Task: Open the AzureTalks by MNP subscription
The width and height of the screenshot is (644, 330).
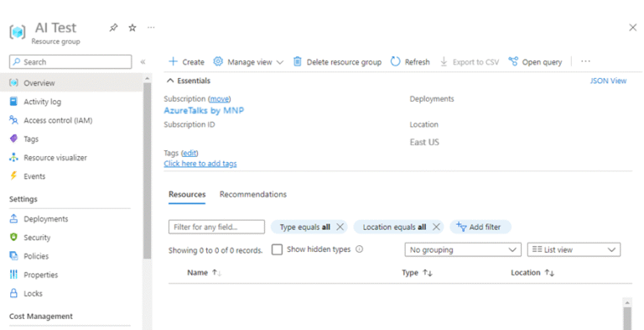Action: tap(204, 110)
